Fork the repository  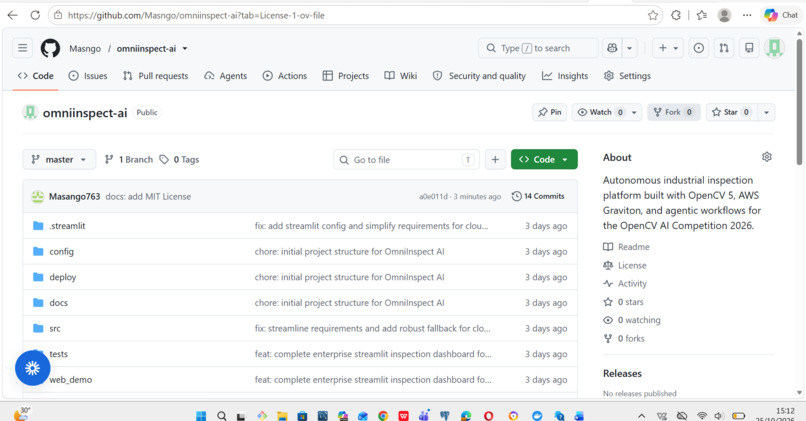[x=673, y=112]
